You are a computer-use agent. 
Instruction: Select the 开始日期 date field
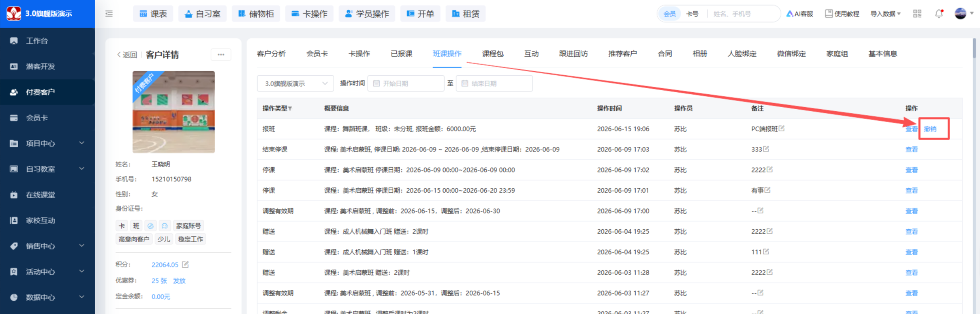click(x=406, y=83)
